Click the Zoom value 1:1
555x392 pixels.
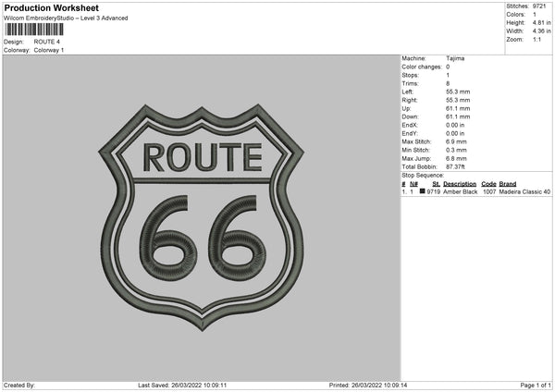[x=536, y=40]
